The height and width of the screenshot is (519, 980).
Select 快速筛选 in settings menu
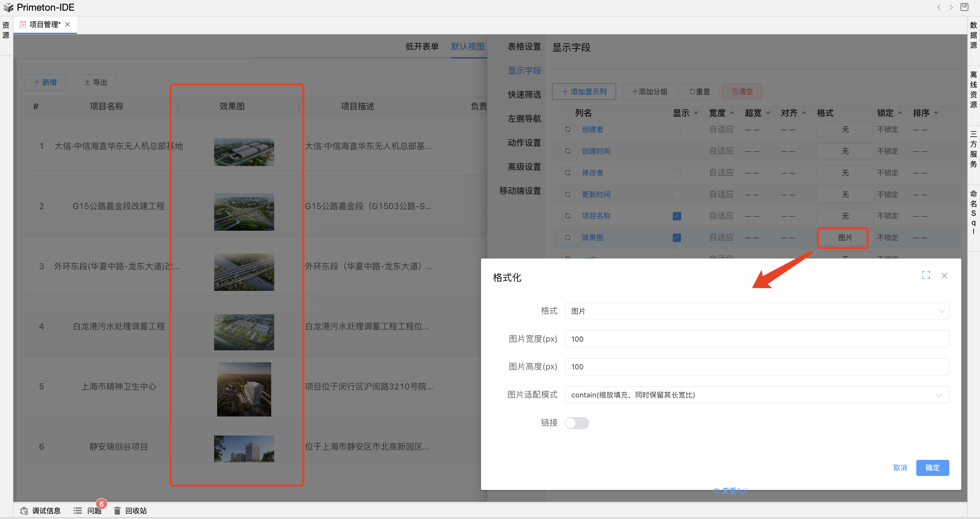(524, 95)
